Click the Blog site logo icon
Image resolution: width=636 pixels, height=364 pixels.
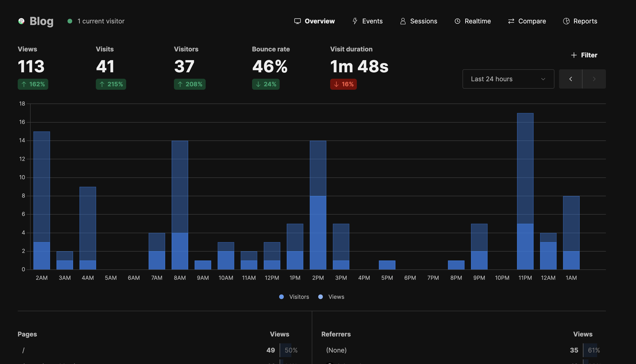[21, 21]
